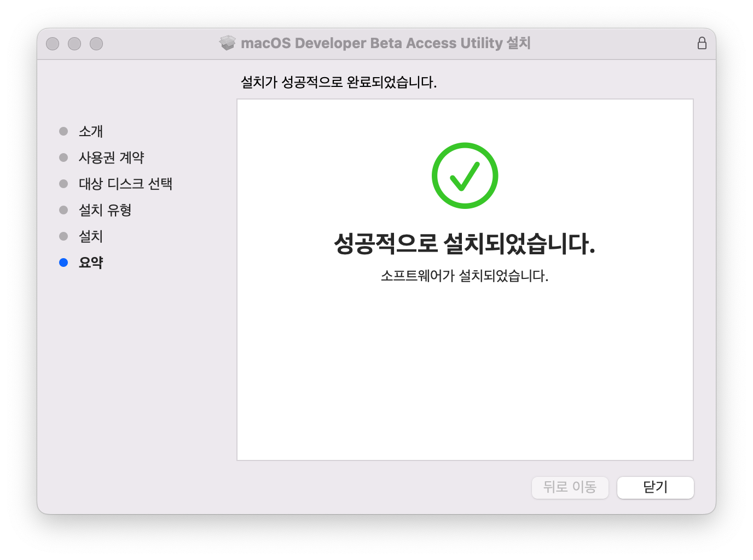Select the 설치 유형 step
753x560 pixels.
[x=105, y=210]
